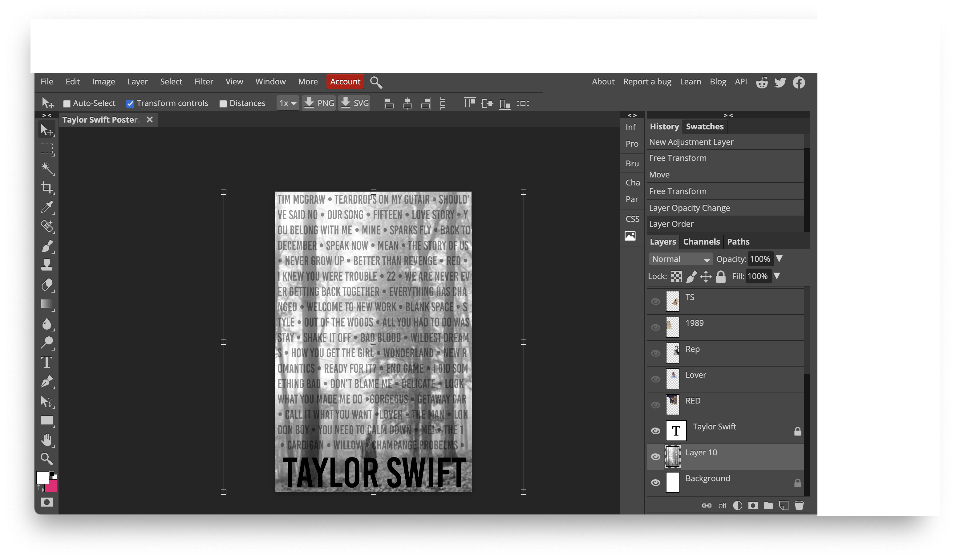956x560 pixels.
Task: Toggle visibility of Layer 10
Action: pyautogui.click(x=655, y=456)
